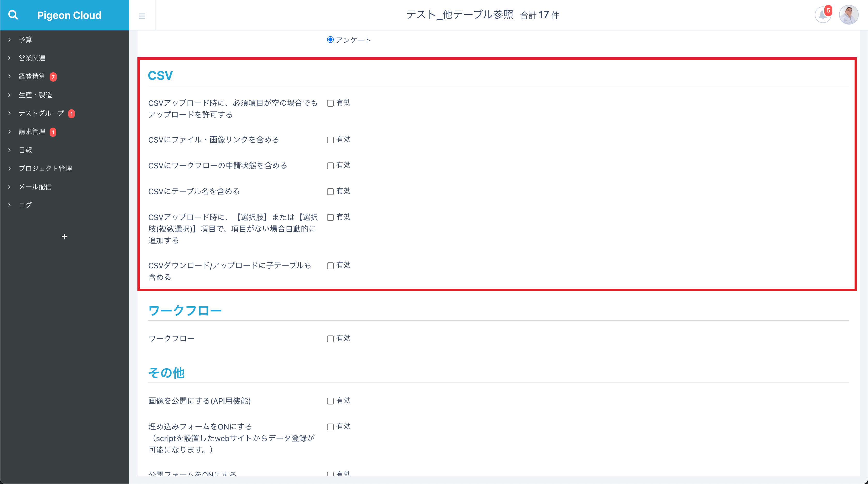This screenshot has width=868, height=484.
Task: Select the アンケート radio button
Action: point(330,40)
